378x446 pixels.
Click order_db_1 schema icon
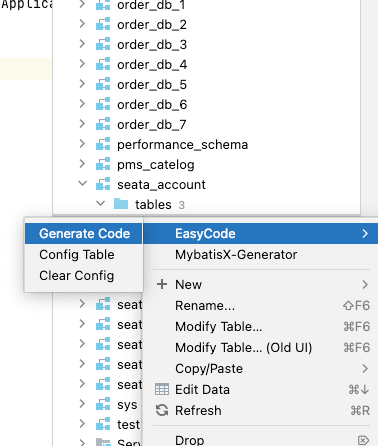[103, 4]
